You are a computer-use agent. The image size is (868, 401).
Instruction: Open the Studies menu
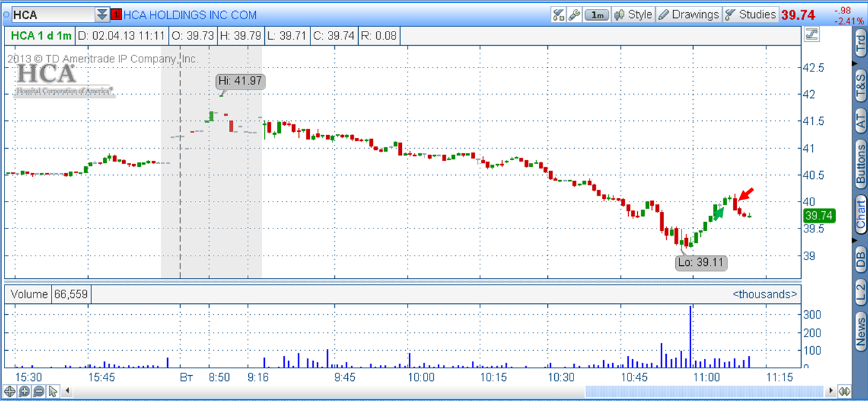(x=751, y=15)
